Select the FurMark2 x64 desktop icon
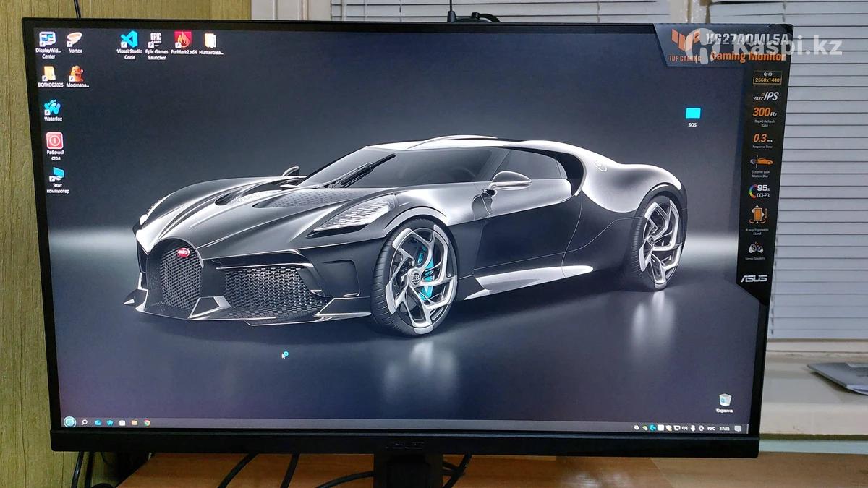The height and width of the screenshot is (488, 868). [x=183, y=40]
